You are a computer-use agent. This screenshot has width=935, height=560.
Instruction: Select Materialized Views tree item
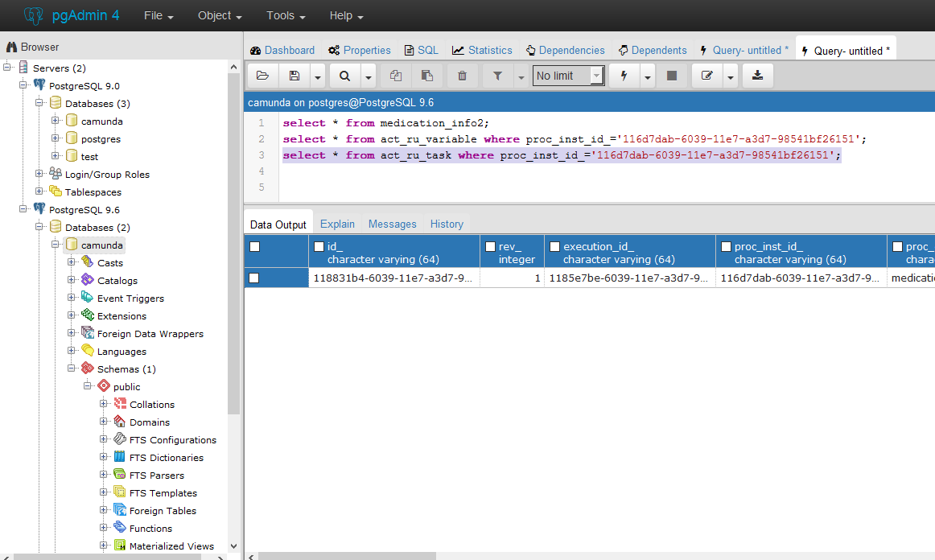coord(171,546)
